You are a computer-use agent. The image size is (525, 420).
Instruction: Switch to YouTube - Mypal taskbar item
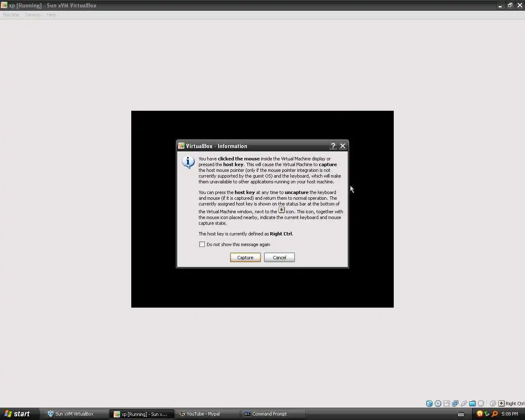[x=207, y=414]
